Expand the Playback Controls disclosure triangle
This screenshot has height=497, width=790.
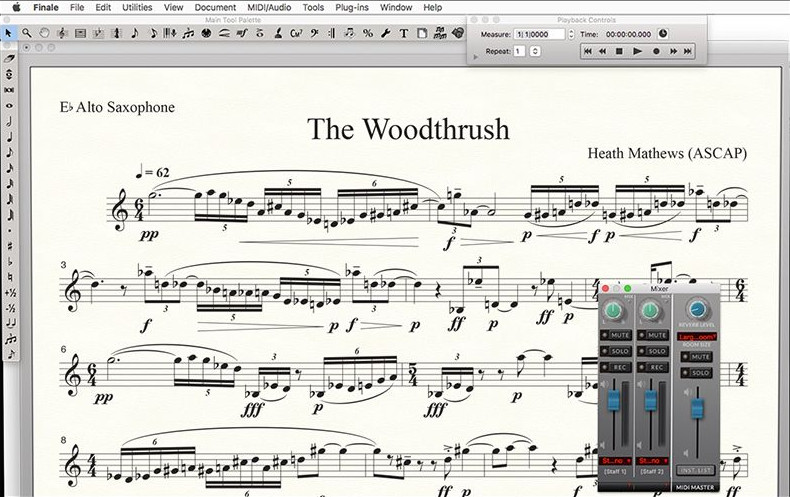pyautogui.click(x=476, y=57)
